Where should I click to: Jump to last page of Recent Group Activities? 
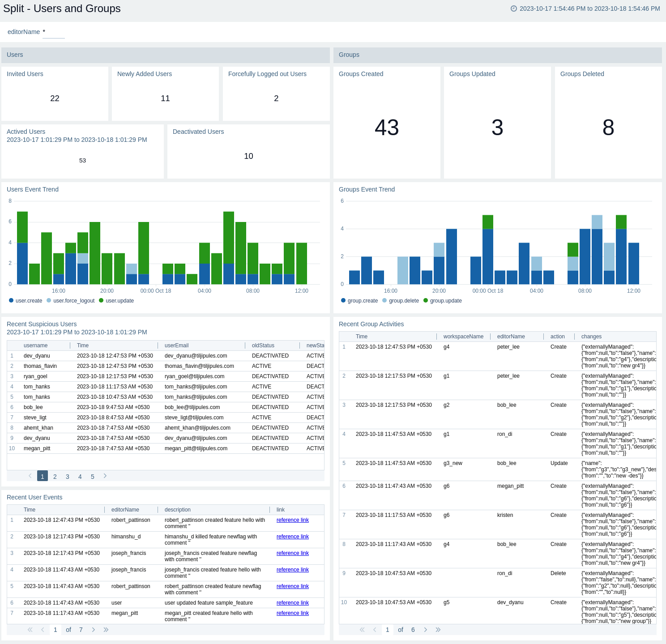pyautogui.click(x=438, y=630)
